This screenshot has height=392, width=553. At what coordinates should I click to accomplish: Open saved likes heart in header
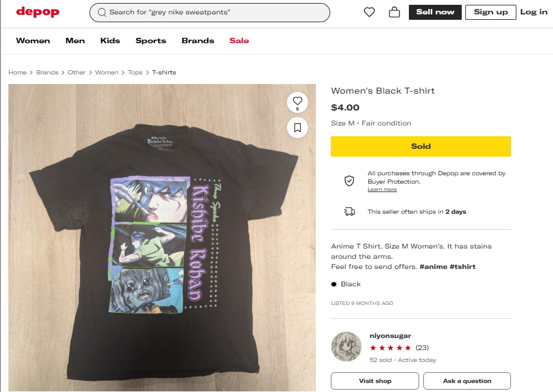(369, 12)
